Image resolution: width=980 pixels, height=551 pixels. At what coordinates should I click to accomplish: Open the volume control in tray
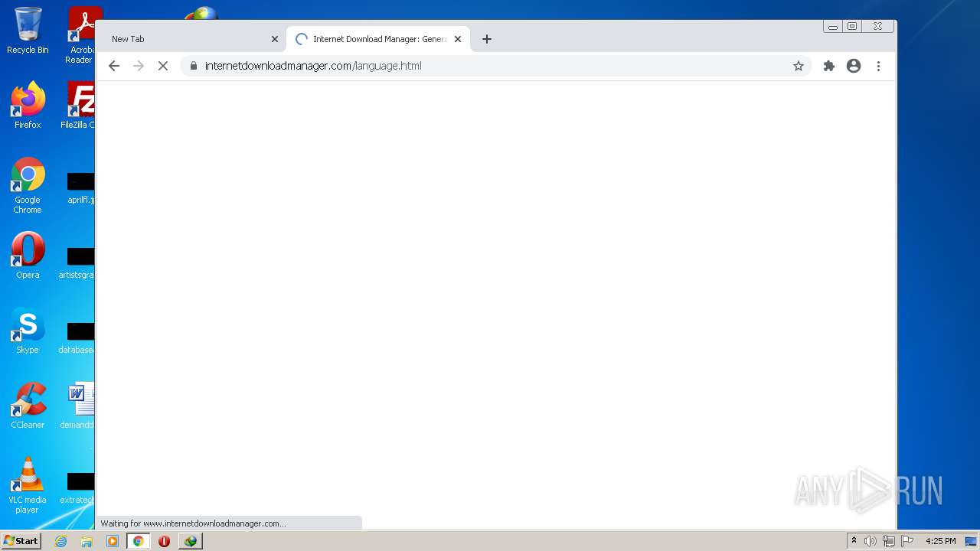(x=871, y=541)
